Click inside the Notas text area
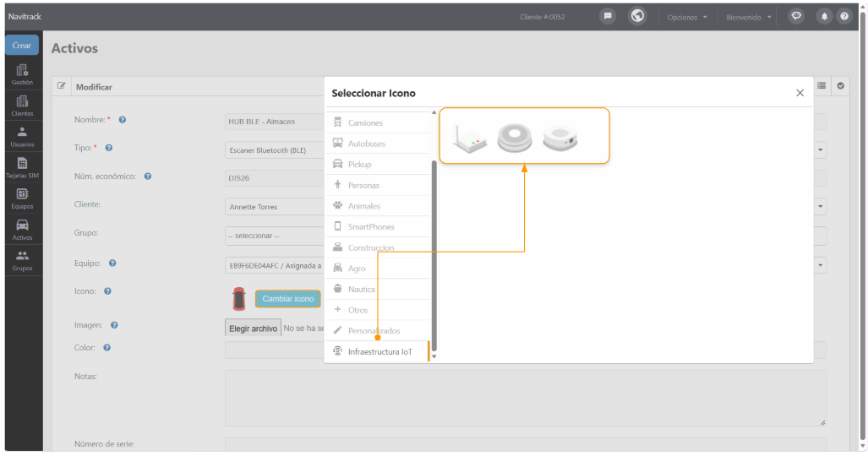The width and height of the screenshot is (868, 456). pyautogui.click(x=526, y=398)
